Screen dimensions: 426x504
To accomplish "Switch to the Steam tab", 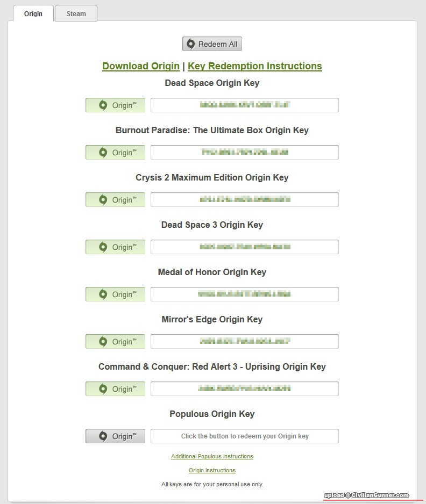I will tap(76, 14).
